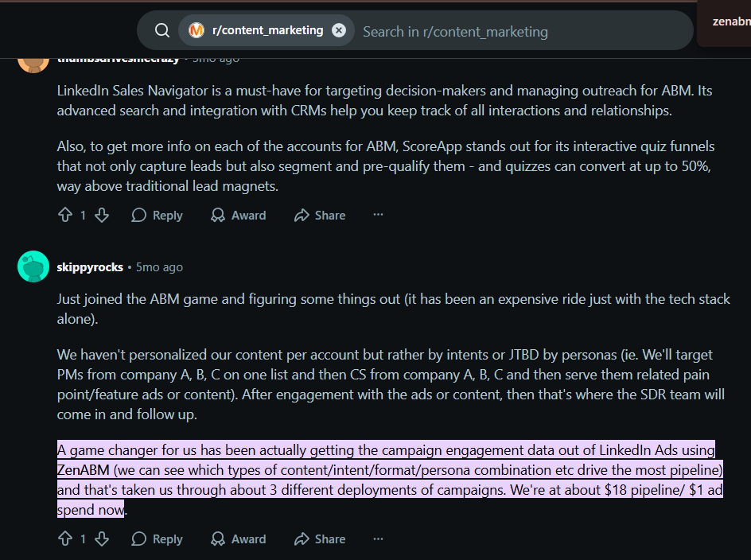The image size is (751, 560).
Task: Open the skippyrocks username profile link
Action: pos(90,267)
